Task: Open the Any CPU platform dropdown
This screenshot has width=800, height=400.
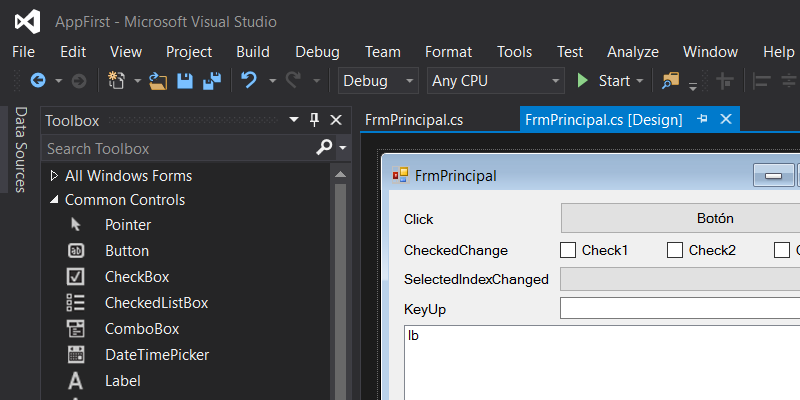Action: click(495, 81)
